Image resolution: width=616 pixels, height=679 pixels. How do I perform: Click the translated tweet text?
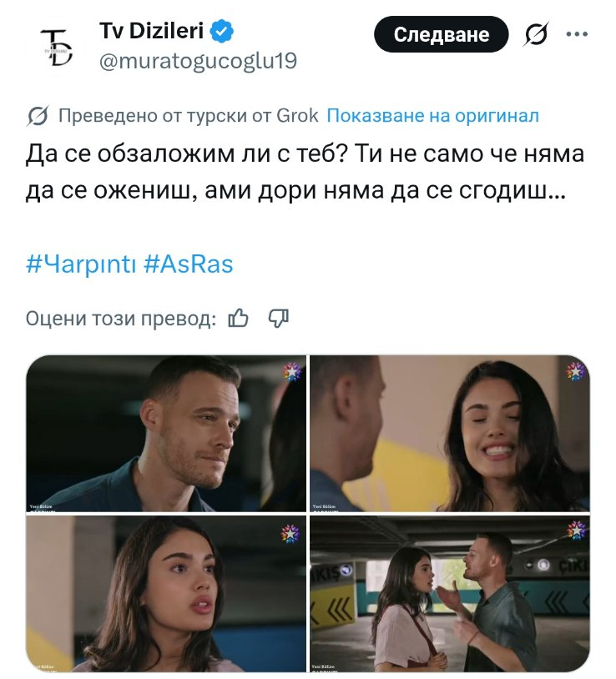coord(305,173)
